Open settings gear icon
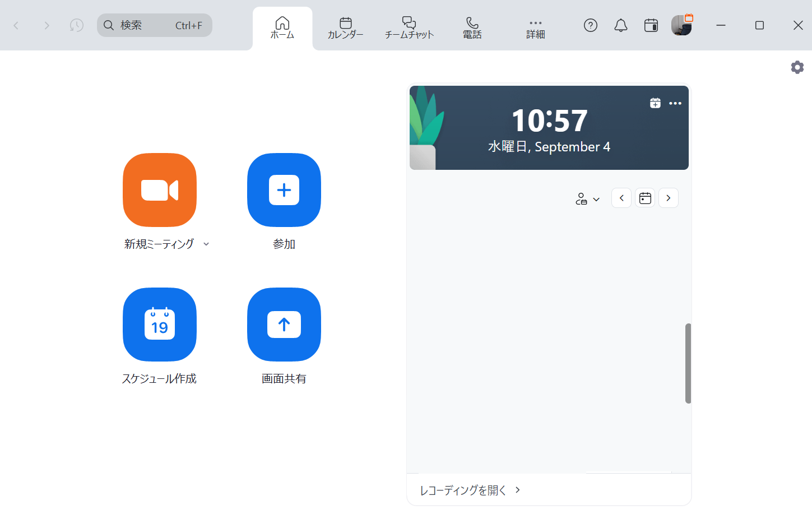The height and width of the screenshot is (528, 812). 797,67
